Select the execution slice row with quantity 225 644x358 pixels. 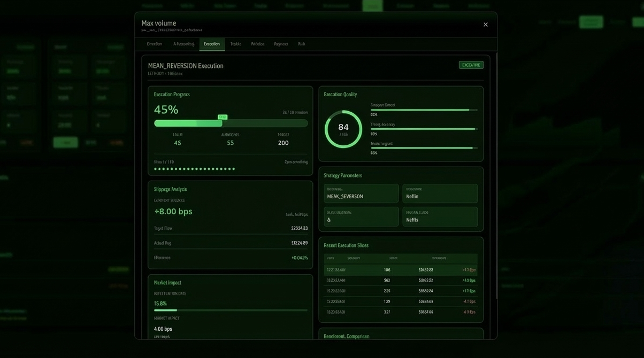[x=401, y=291]
